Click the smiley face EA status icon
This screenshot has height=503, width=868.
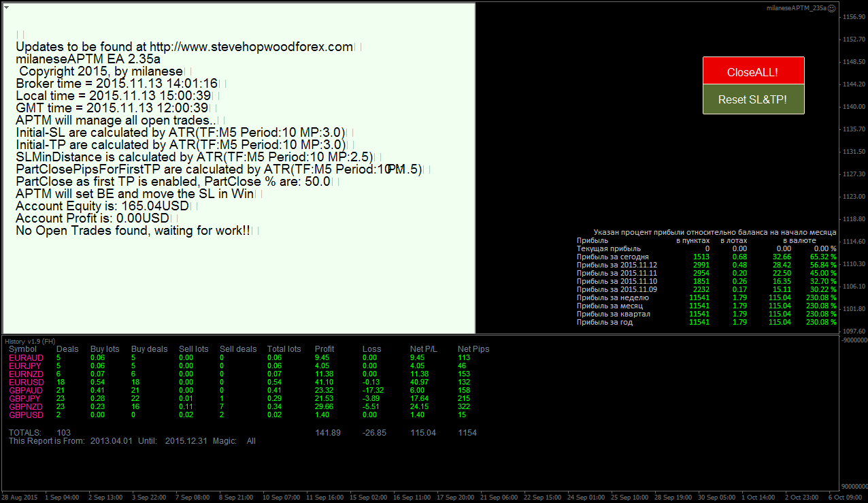[x=831, y=8]
